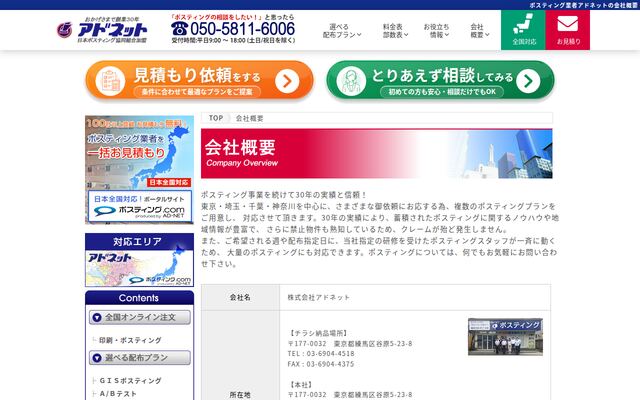640x400 pixels.
Task: Select the FAX : 03-6904-4375 text
Action: (321, 364)
